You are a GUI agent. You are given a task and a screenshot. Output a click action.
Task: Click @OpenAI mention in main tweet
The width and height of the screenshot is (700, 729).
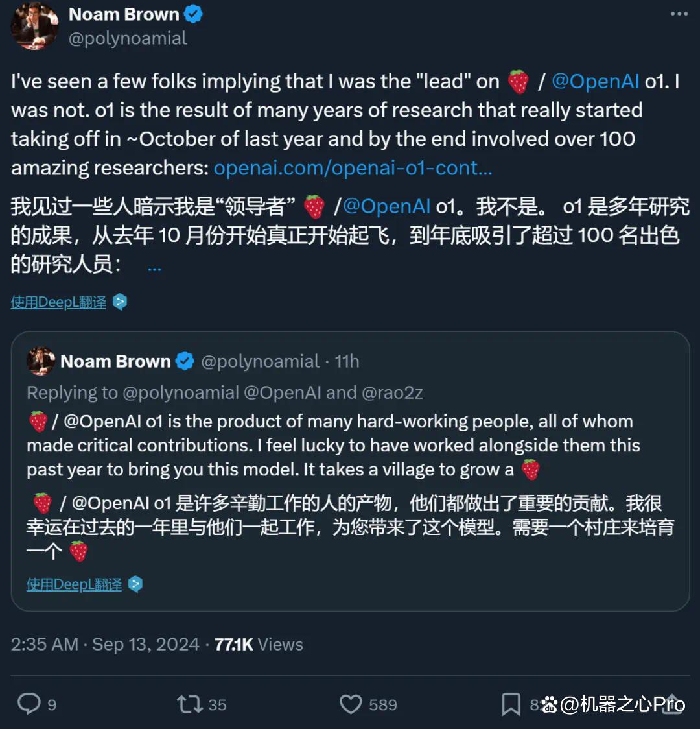(596, 81)
